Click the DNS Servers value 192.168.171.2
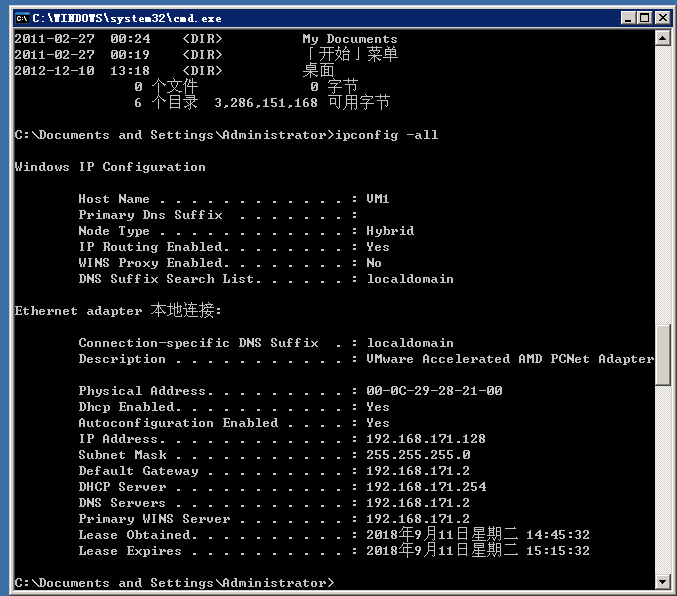Image resolution: width=677 pixels, height=596 pixels. point(418,503)
